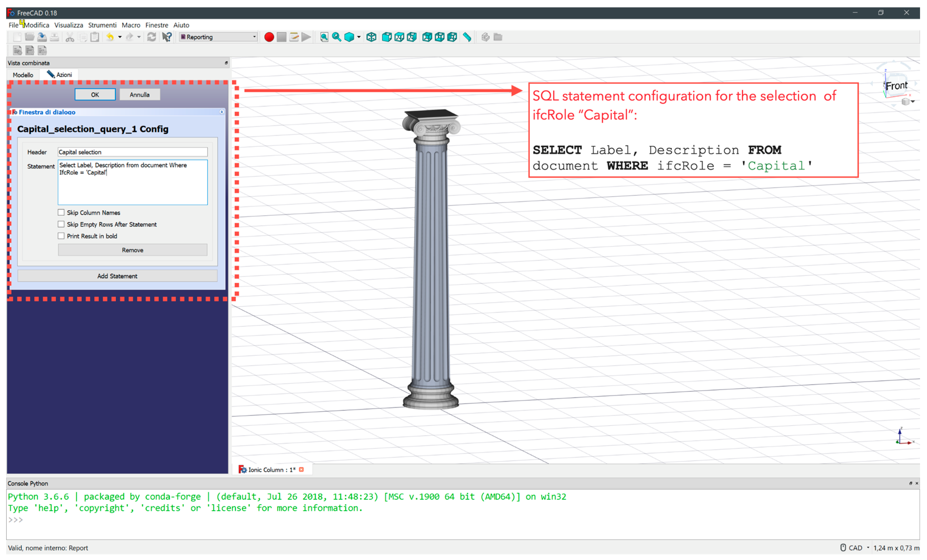Start recording a macro
Viewport: 927px width, 560px height.
pos(269,37)
